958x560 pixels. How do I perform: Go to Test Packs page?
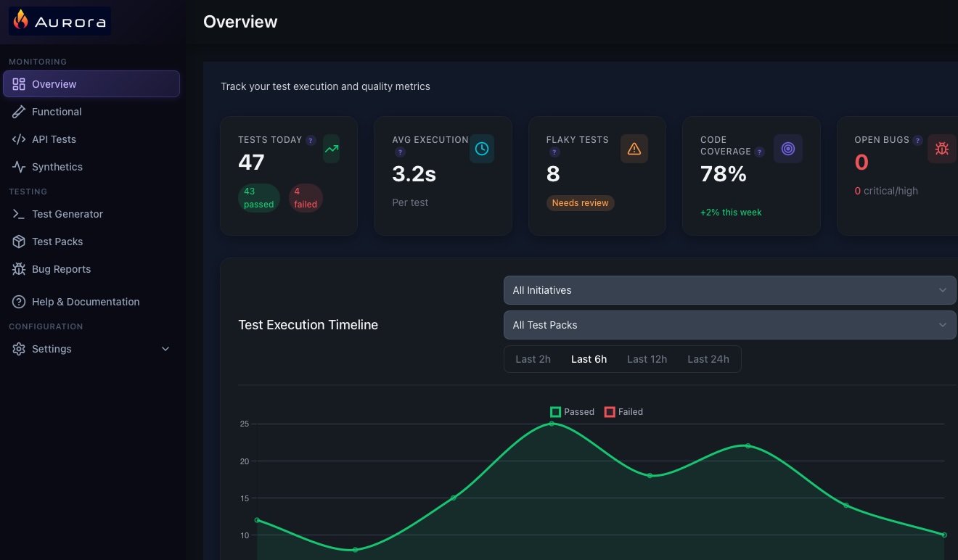[91, 242]
